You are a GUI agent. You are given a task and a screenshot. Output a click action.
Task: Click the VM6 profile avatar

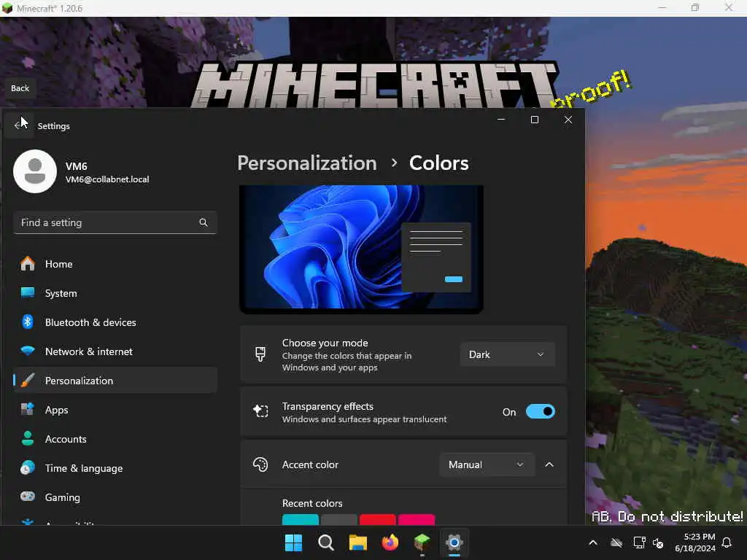tap(35, 171)
